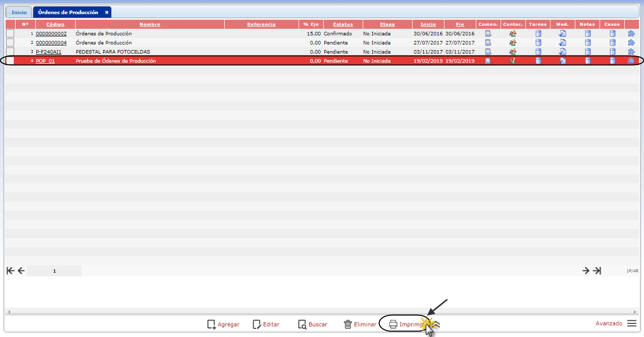Close the Órdenes de Producción tab
The image size is (644, 337).
pos(107,12)
